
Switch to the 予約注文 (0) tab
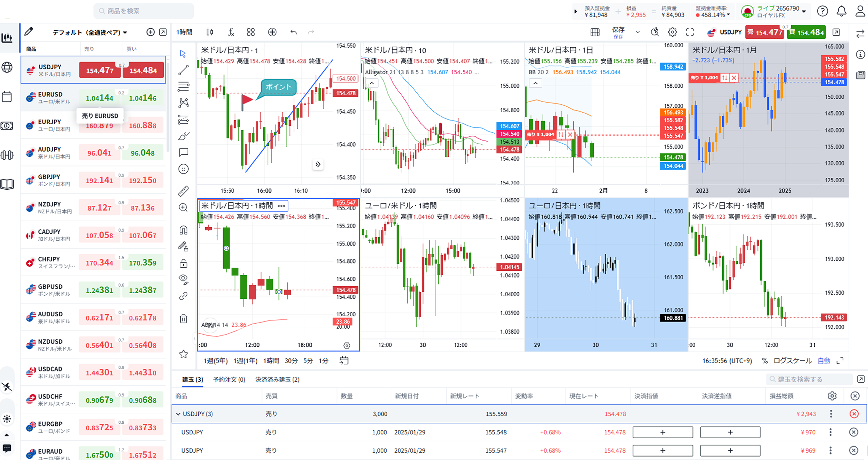point(229,379)
